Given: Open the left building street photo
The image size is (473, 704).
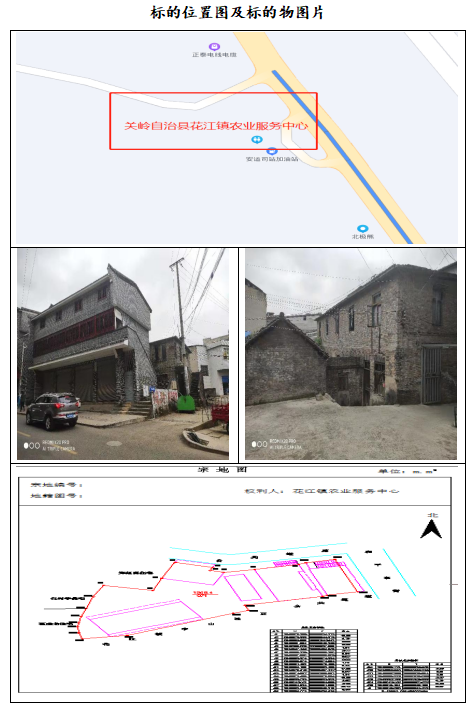Looking at the screenshot, I should pyautogui.click(x=123, y=354).
